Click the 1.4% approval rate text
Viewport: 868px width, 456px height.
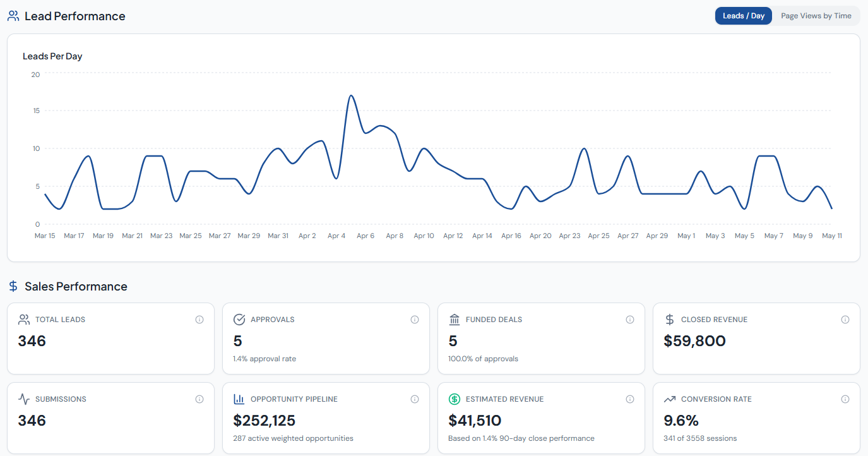265,359
